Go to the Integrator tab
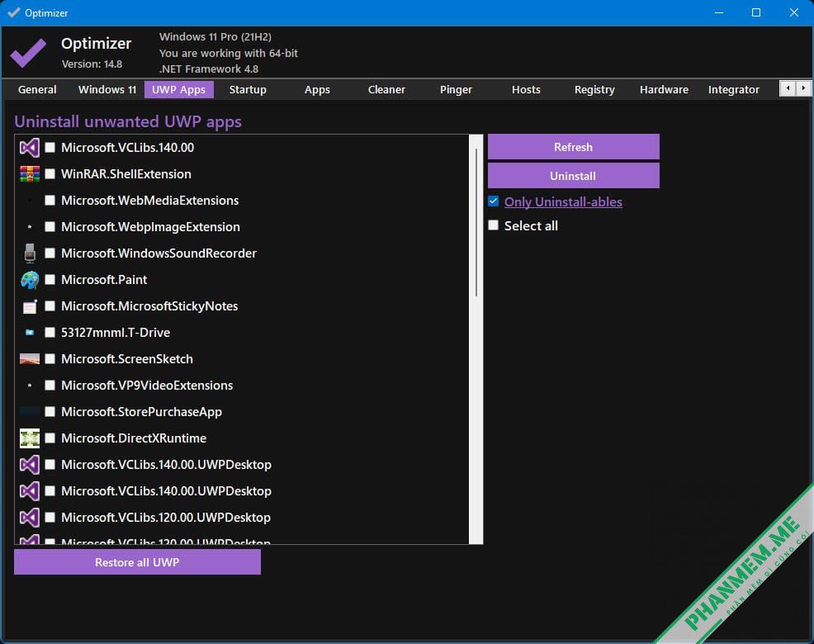The image size is (814, 644). click(734, 89)
